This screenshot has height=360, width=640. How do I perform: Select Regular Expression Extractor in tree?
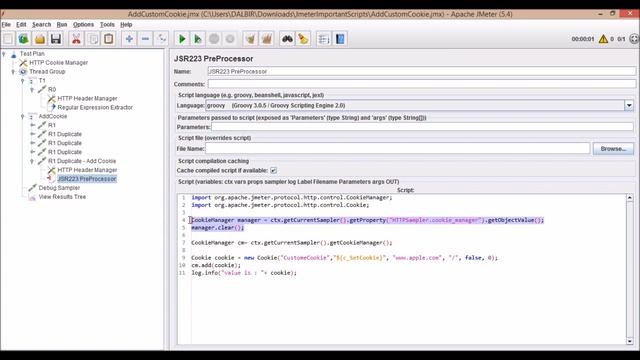pyautogui.click(x=95, y=107)
